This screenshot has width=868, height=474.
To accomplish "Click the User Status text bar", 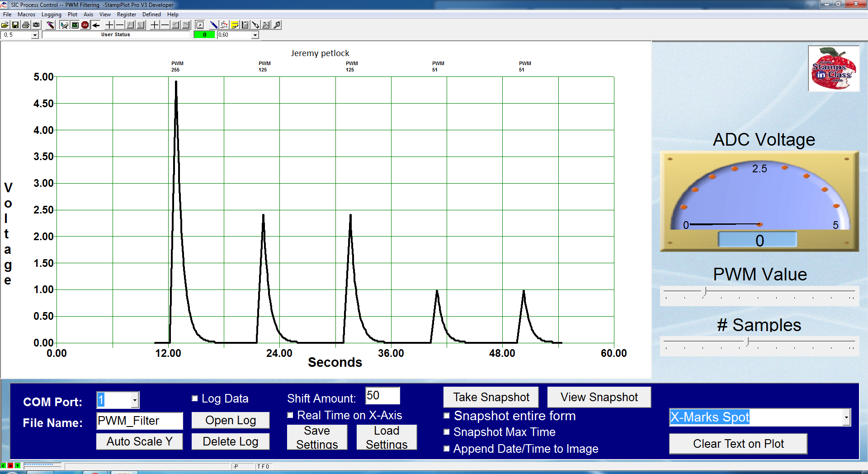I will pos(116,35).
